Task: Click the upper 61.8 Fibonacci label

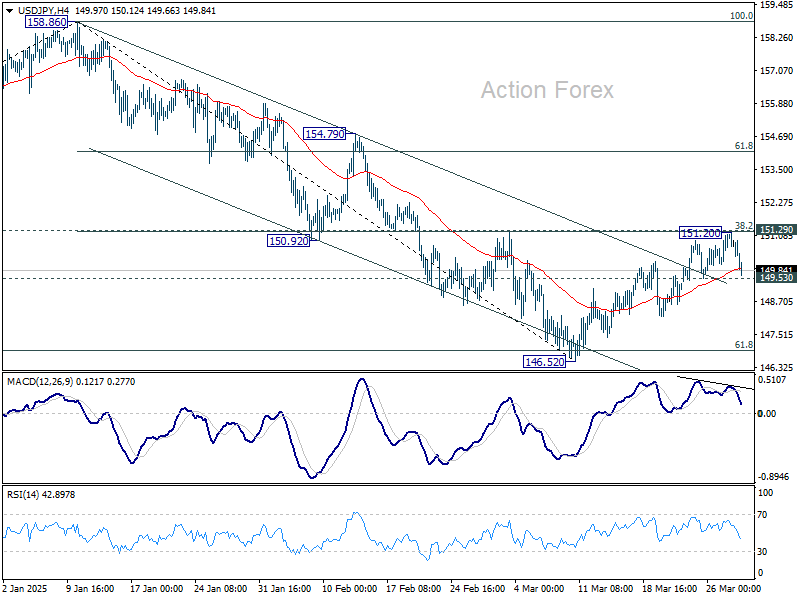Action: 744,143
